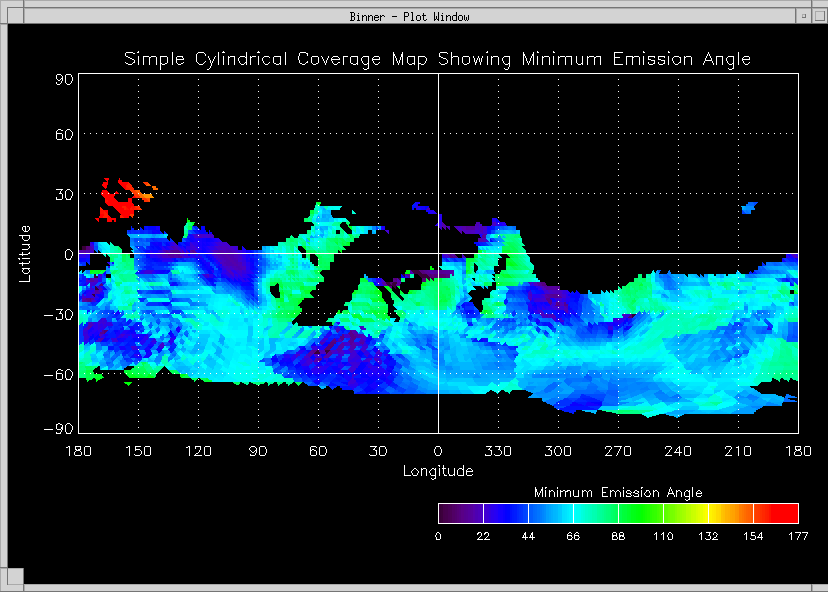Click the '0' longitude tick label below map

click(x=438, y=452)
